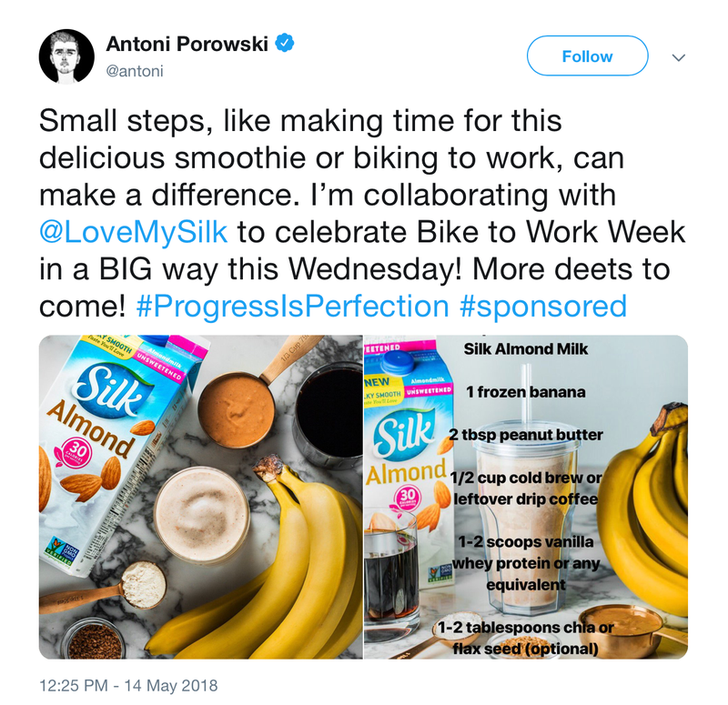This screenshot has height=705, width=728.
Task: Open Antoni Porowski's profile avatar
Action: [x=66, y=56]
